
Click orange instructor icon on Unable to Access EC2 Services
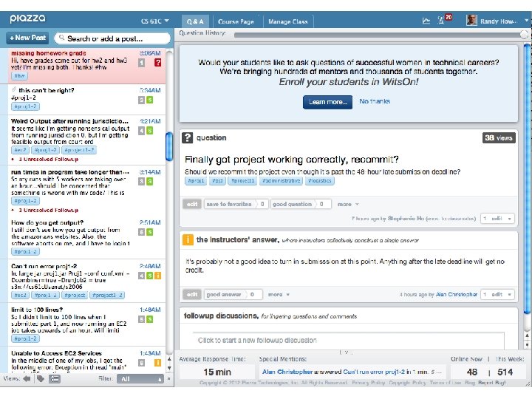(158, 363)
